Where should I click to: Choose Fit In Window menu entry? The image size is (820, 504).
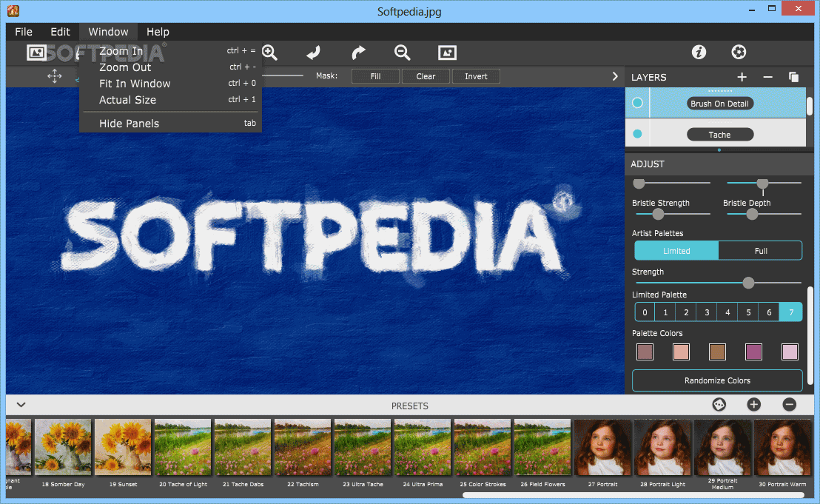(170, 83)
